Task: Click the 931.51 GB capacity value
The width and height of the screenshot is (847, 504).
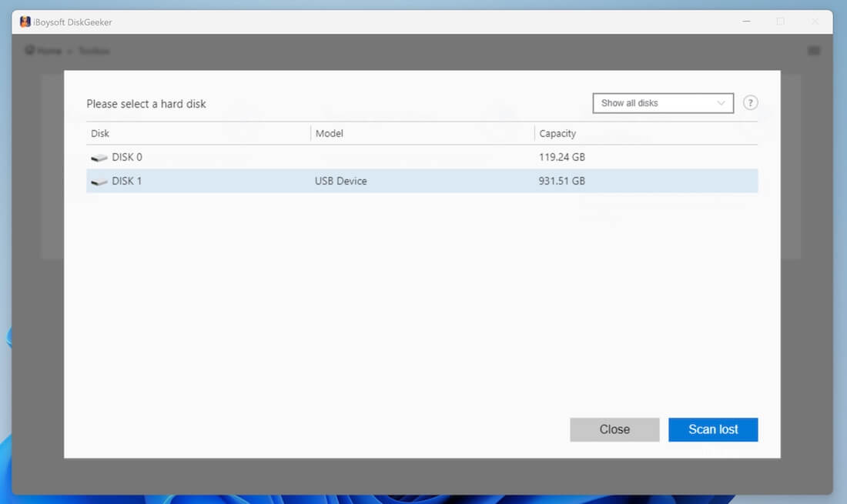Action: [562, 181]
